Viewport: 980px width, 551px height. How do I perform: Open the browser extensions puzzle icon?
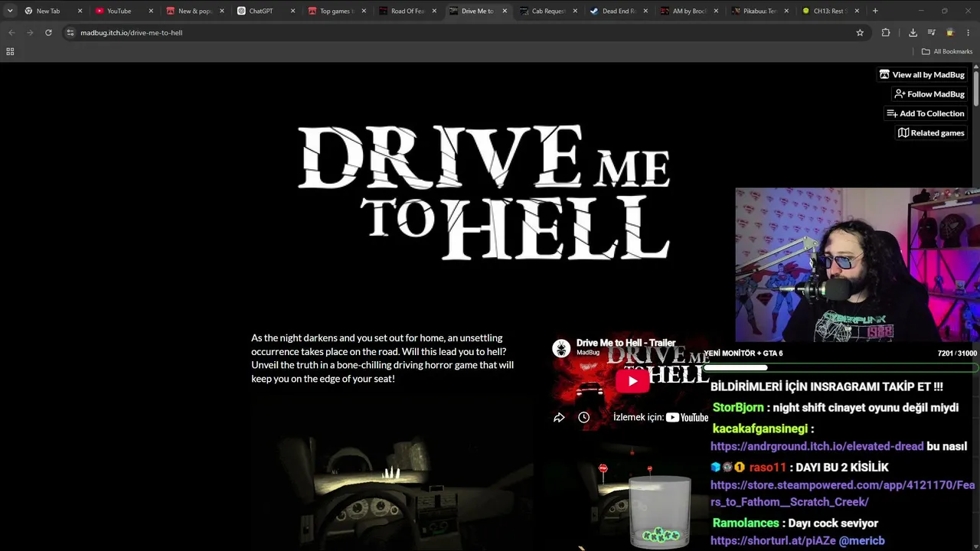(886, 33)
